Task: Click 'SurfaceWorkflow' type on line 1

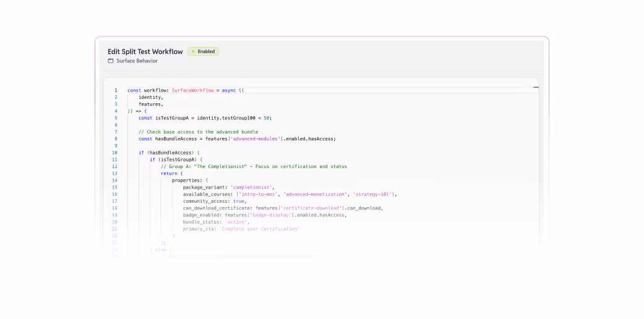Action: [x=192, y=90]
